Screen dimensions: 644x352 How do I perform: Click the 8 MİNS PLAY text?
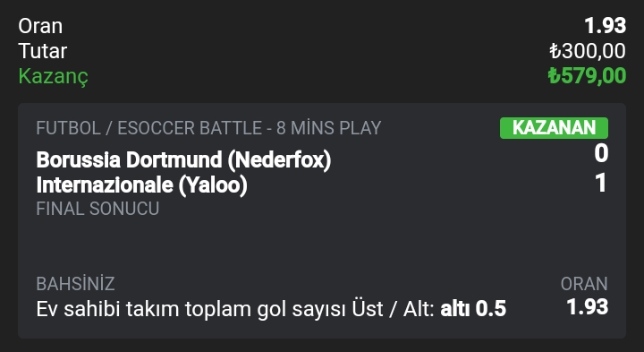(x=328, y=128)
